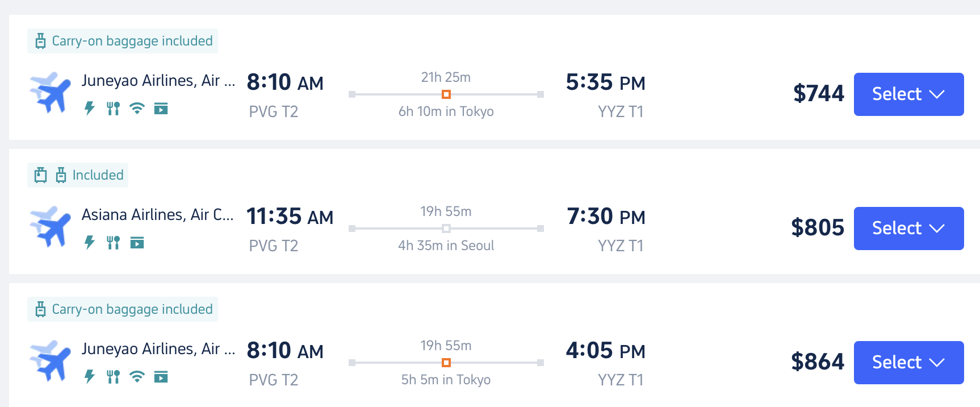Open the Select dropdown for the $744 flight
Screen dimensions: 980x407
click(908, 94)
